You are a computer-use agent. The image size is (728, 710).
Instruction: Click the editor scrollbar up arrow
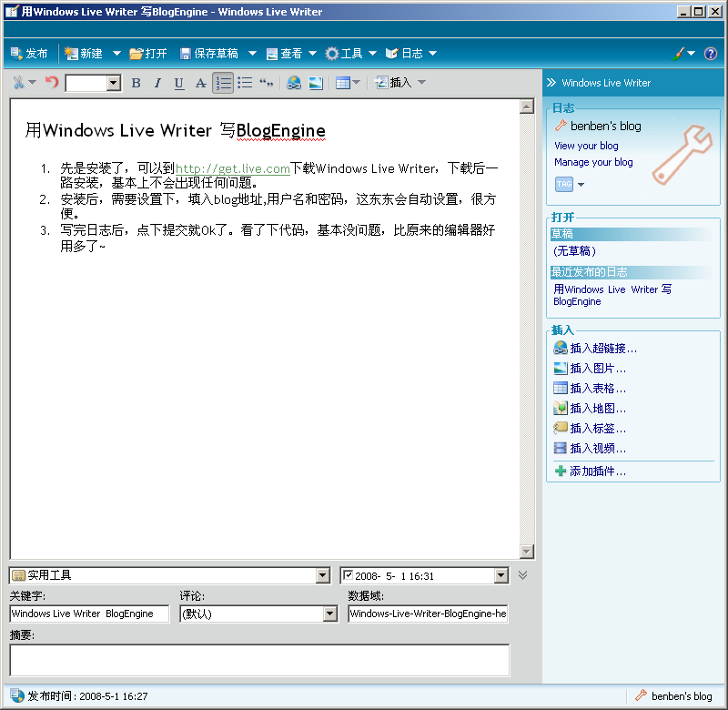click(x=527, y=106)
